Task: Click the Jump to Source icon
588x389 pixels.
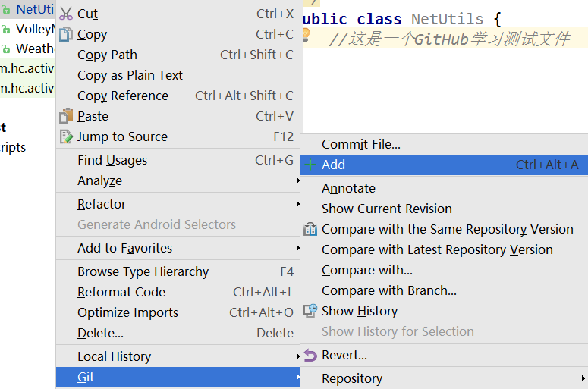Action: (x=66, y=136)
